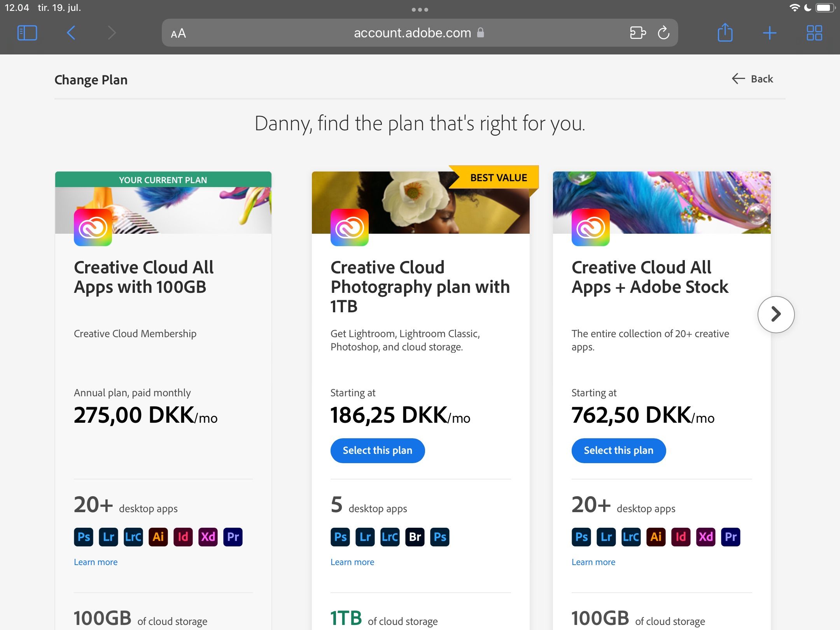Select the All Apps + Adobe Stock plan
Viewport: 840px width, 630px height.
point(619,450)
